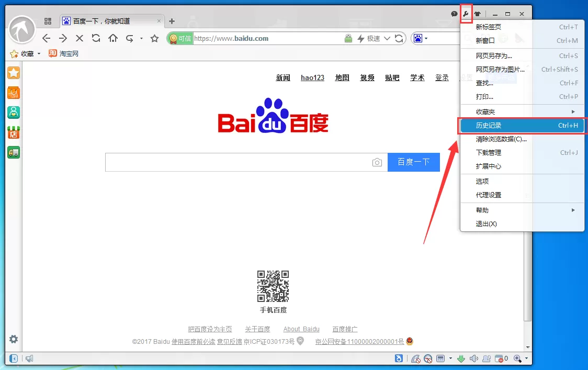
Task: Open the sidebar orange store icon
Action: 14,132
